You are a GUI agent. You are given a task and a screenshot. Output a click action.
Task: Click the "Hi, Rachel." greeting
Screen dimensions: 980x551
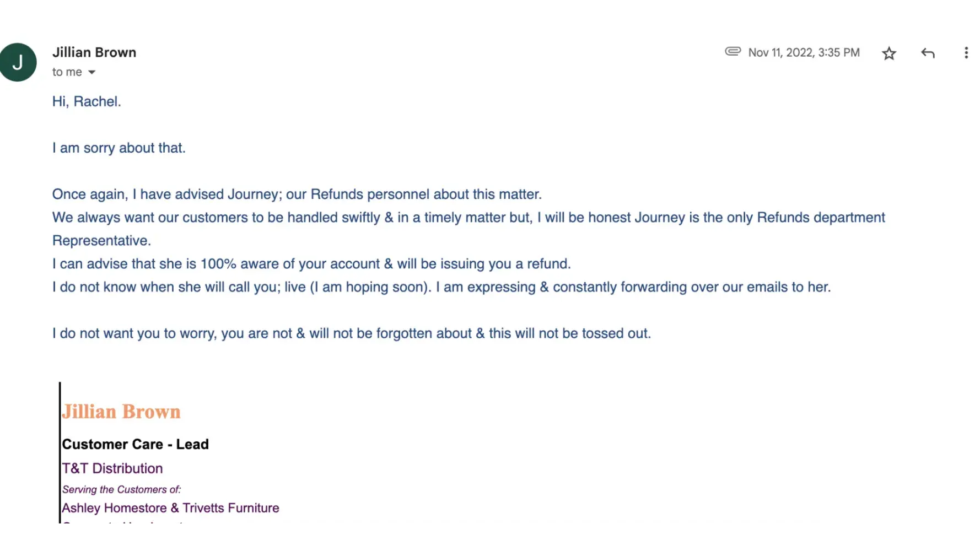click(x=87, y=101)
